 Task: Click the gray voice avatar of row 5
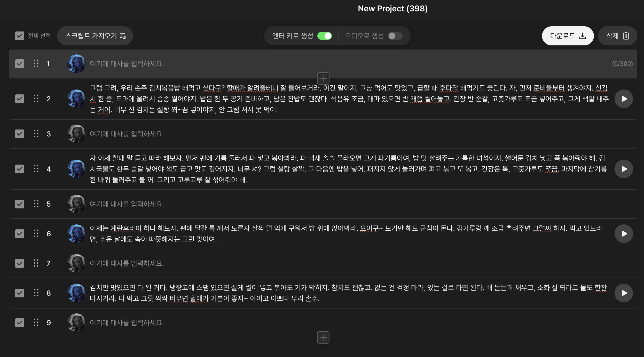(x=76, y=204)
